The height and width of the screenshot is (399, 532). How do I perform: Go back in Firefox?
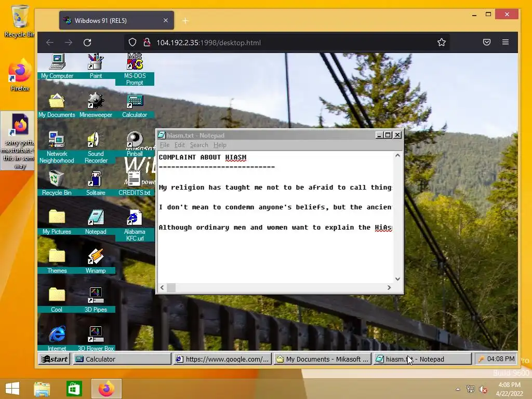point(50,43)
